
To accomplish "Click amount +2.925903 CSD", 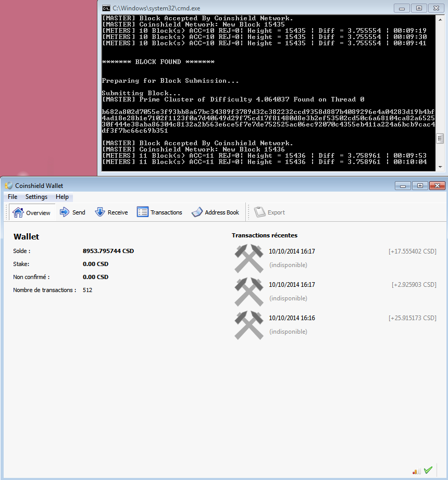I will (414, 285).
